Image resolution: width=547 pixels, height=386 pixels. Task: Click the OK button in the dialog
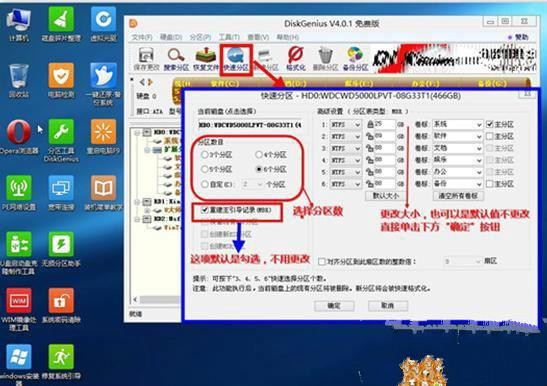pyautogui.click(x=334, y=306)
